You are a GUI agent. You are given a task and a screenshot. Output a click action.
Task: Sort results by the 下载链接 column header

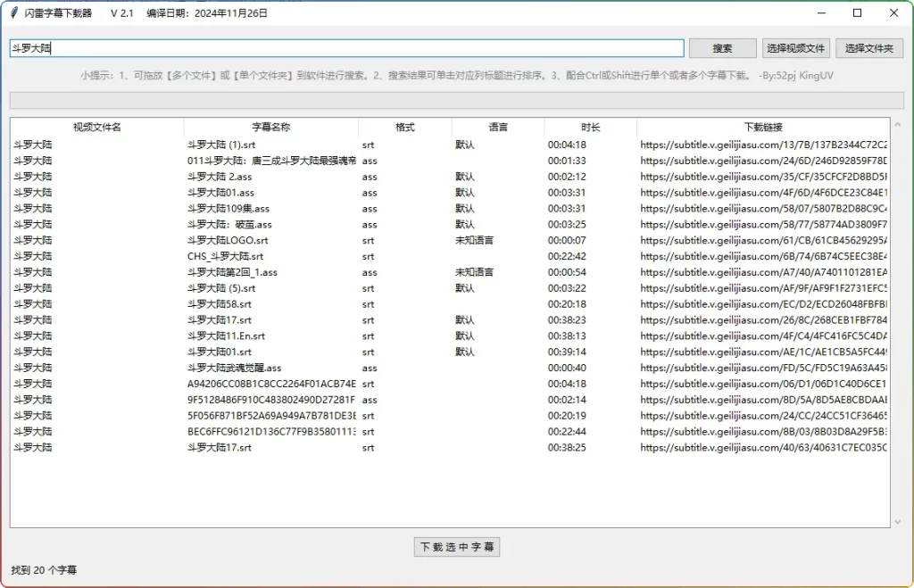coord(762,126)
